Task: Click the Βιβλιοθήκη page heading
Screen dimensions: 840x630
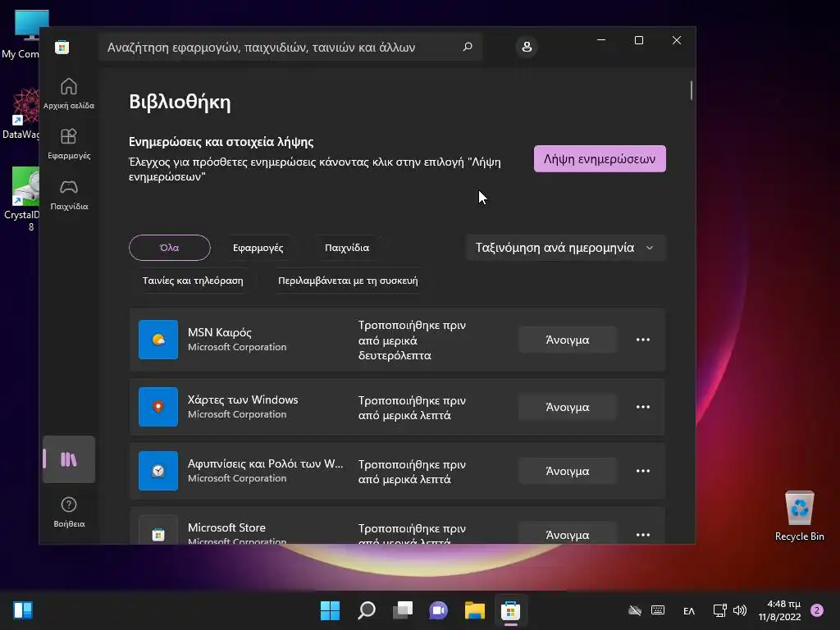Action: (x=180, y=102)
